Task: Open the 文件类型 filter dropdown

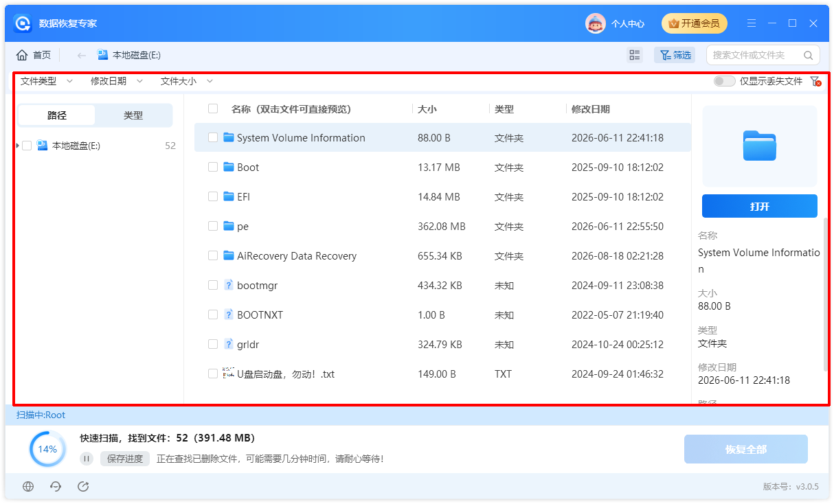Action: (46, 81)
